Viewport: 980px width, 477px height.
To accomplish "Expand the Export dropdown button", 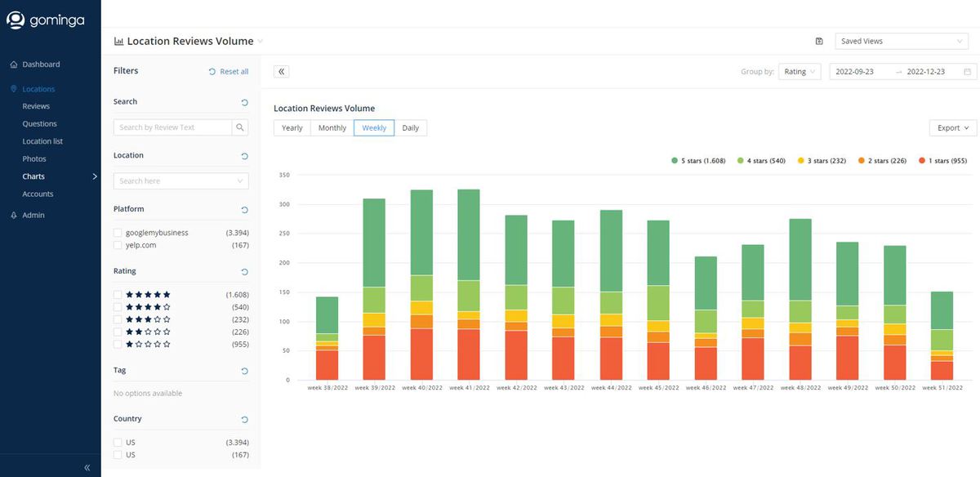I will point(952,128).
